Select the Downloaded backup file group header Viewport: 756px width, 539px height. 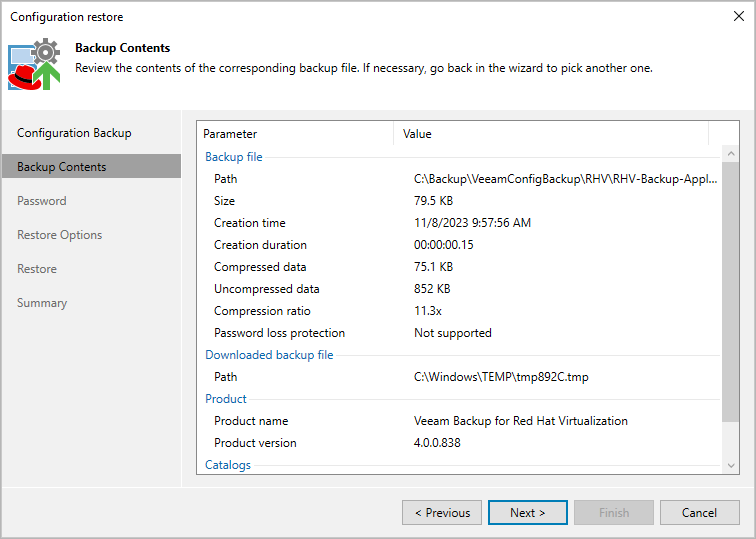click(269, 355)
